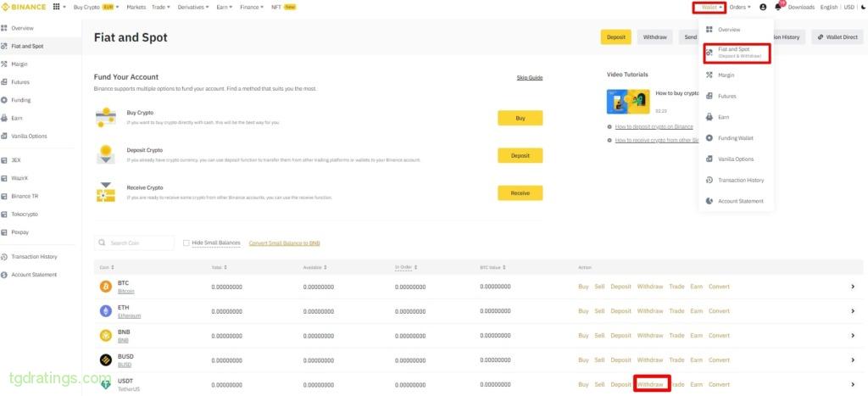Click the yellow Receive button
This screenshot has height=396, width=868.
tap(520, 192)
